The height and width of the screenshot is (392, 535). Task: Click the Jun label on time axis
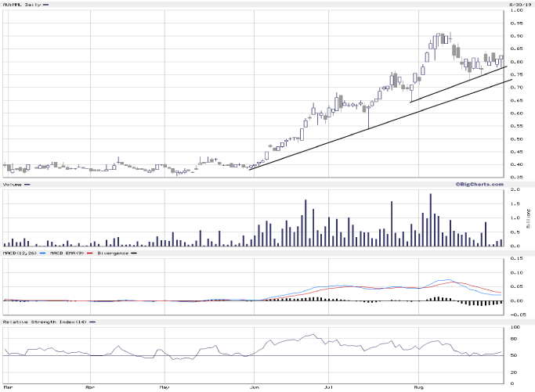point(253,387)
